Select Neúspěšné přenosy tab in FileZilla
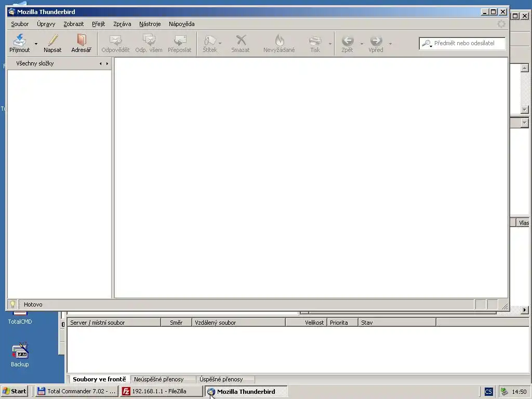 (159, 379)
